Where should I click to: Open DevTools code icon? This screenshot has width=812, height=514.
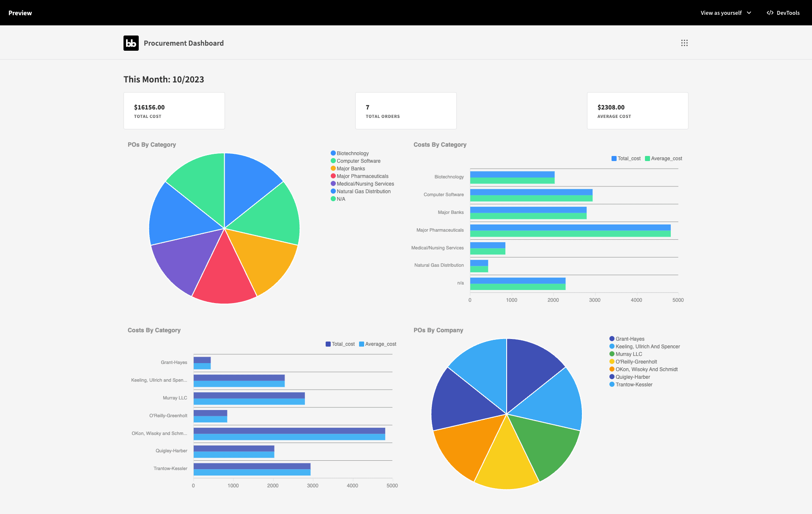coord(770,13)
